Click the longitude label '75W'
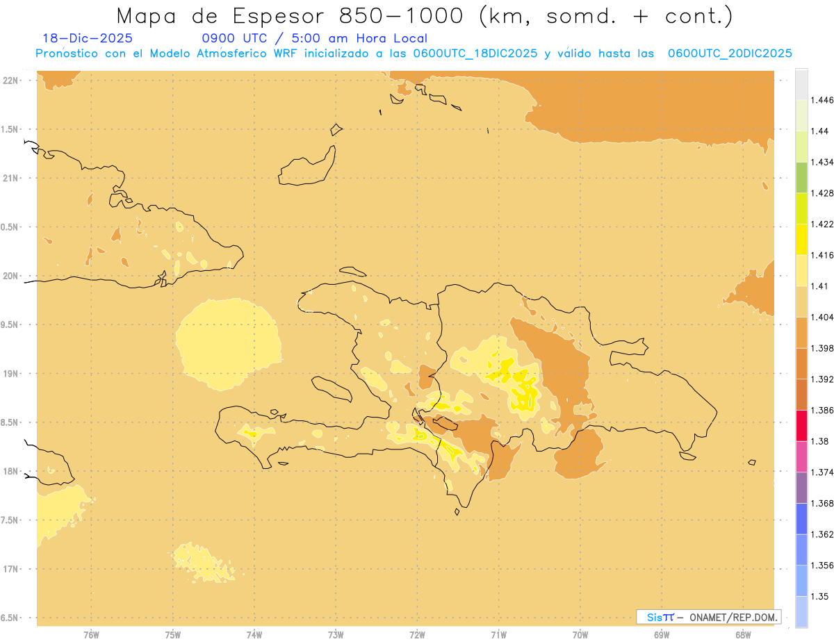834x644 pixels. [x=173, y=635]
